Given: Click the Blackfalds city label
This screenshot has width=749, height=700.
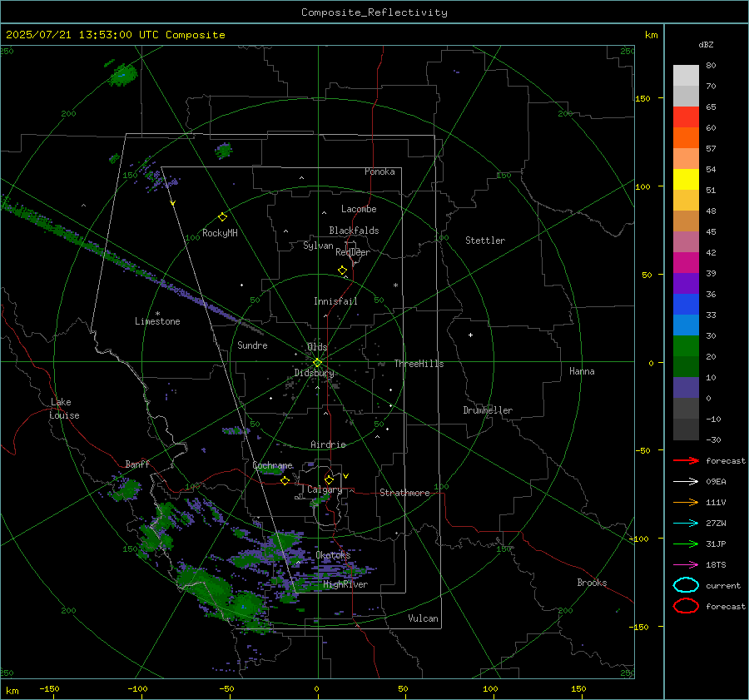Looking at the screenshot, I should coord(354,231).
